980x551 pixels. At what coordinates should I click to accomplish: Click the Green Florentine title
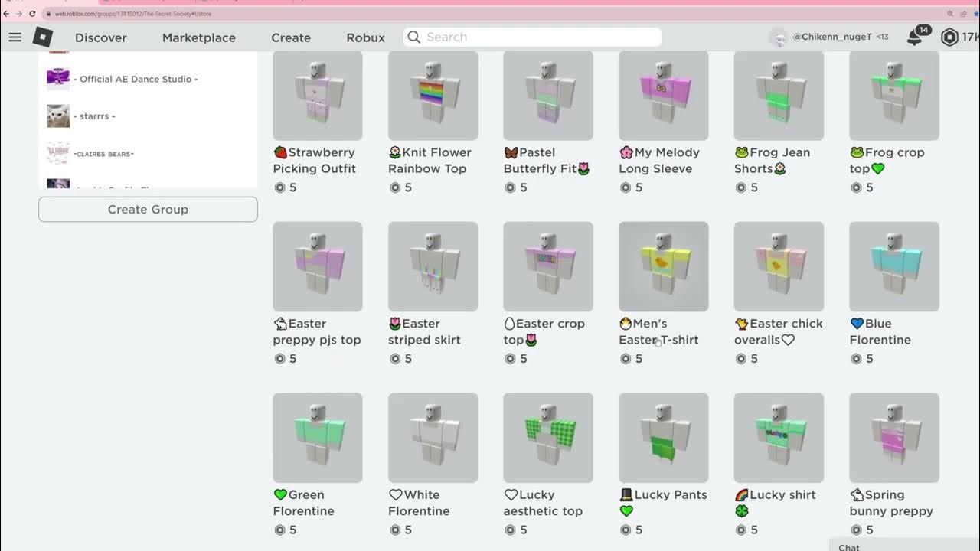coord(304,503)
